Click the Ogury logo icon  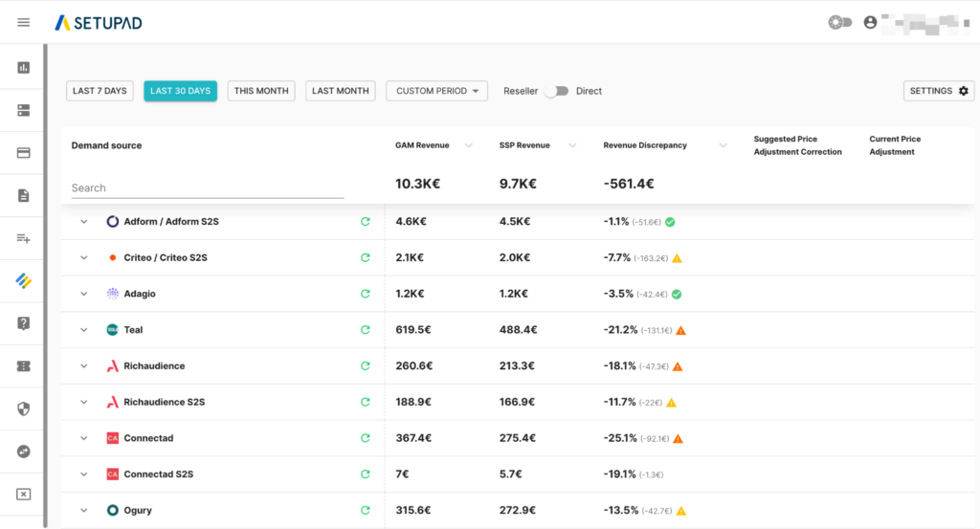(x=113, y=510)
